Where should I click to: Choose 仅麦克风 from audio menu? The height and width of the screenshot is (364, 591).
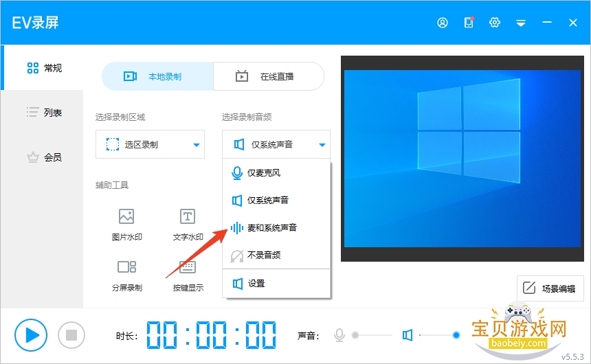click(x=276, y=173)
